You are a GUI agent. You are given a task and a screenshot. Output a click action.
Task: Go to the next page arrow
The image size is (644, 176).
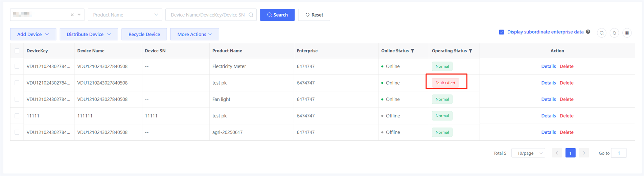(x=584, y=153)
